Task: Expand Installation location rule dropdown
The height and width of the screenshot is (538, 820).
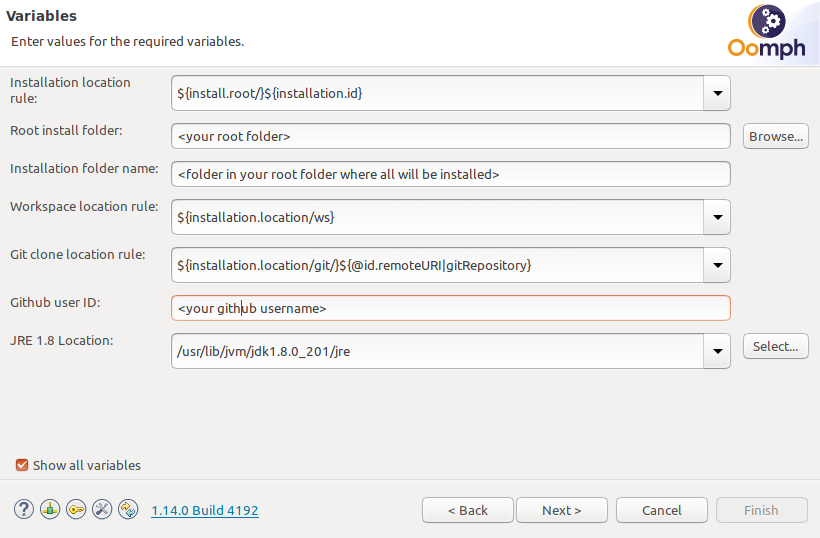Action: (x=717, y=93)
